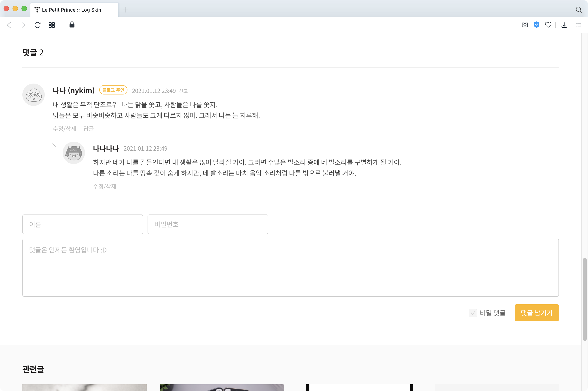This screenshot has height=391, width=588.
Task: Bookmark page with heart icon
Action: point(548,25)
